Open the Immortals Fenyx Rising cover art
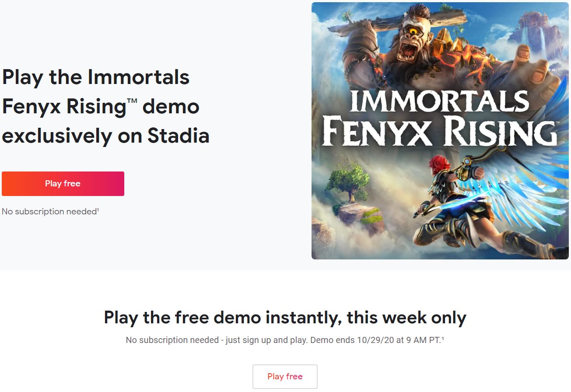571x392 pixels. click(x=440, y=131)
